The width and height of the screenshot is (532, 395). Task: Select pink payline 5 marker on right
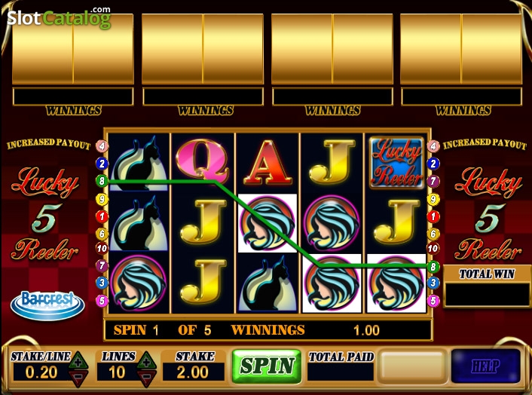pos(433,301)
